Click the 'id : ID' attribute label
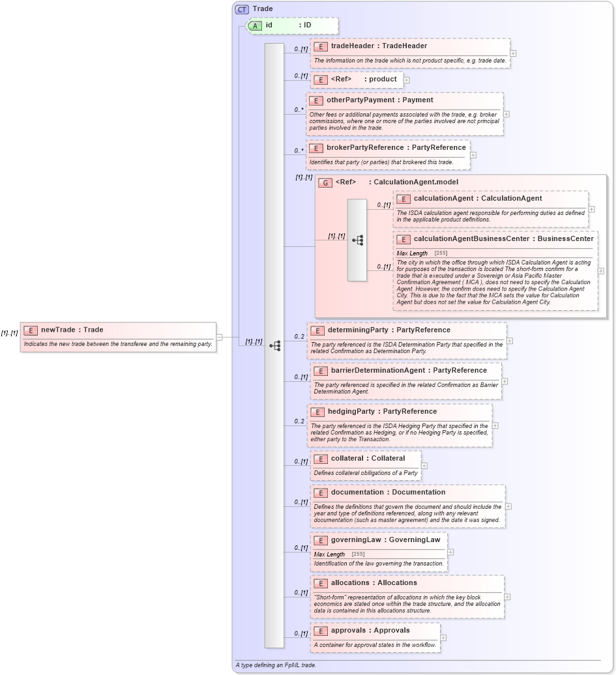 [288, 25]
